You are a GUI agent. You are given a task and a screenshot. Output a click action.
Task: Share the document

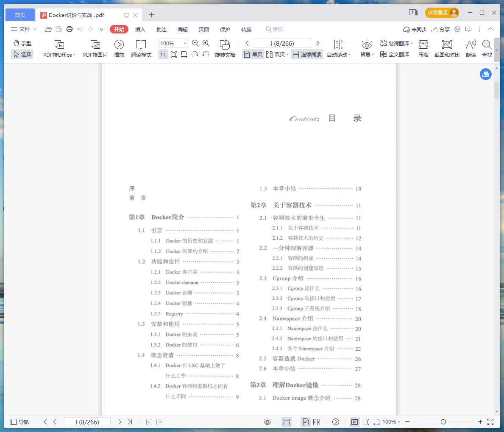pos(440,30)
